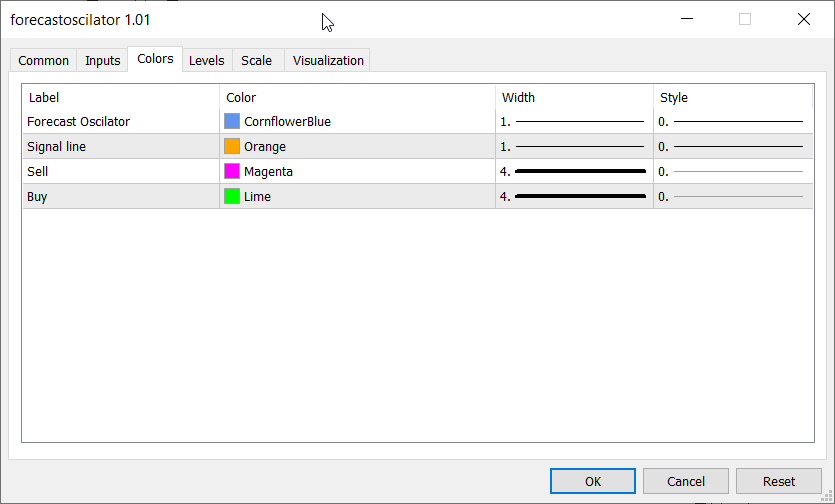The image size is (835, 504).
Task: Close the forecastoscilator dialog window
Action: coord(803,19)
